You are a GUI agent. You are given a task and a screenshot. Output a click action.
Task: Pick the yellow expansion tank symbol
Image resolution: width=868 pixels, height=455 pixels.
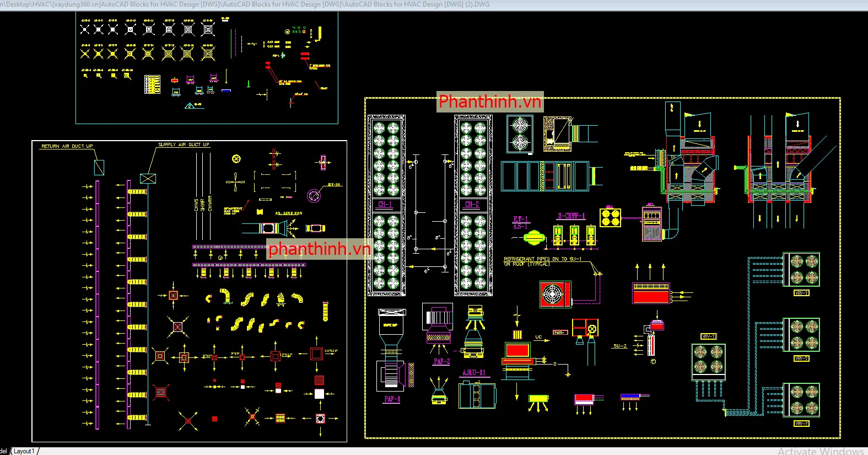(534, 238)
